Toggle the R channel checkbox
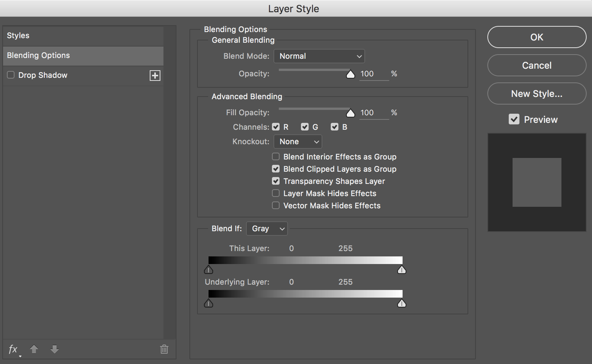Viewport: 592px width, 364px height. 276,127
